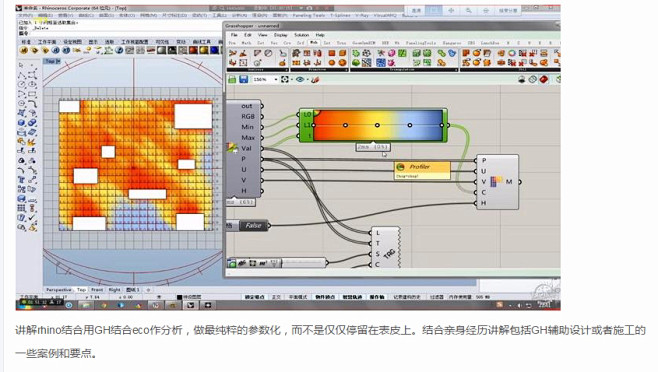This screenshot has width=658, height=372.
Task: Click the red shaded preview mode icon
Action: coord(544,79)
